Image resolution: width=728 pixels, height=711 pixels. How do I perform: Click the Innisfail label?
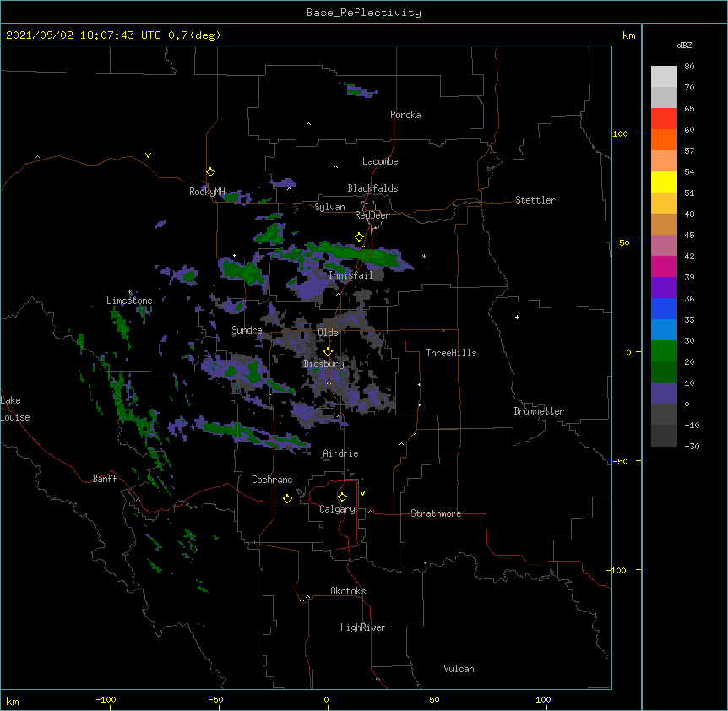point(350,275)
